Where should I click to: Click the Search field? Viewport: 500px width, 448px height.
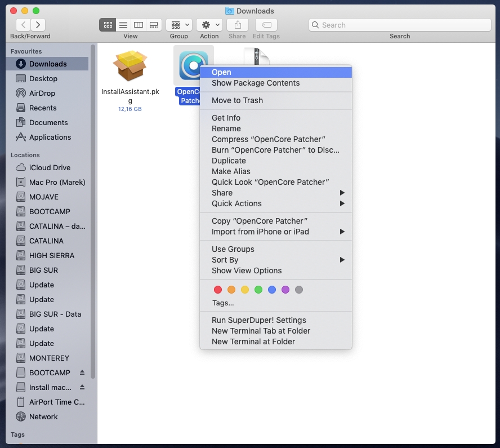[x=400, y=25]
